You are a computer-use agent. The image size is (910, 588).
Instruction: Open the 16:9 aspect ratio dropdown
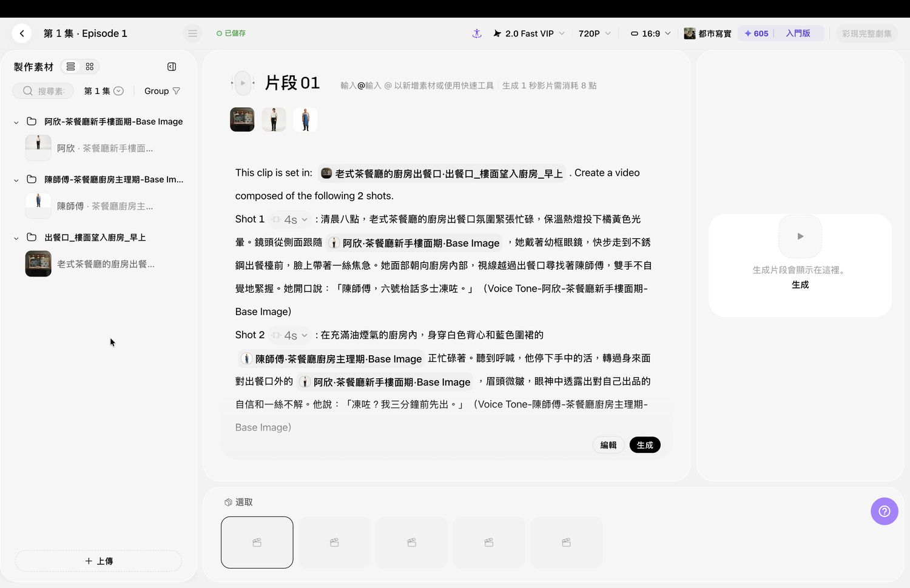point(651,33)
